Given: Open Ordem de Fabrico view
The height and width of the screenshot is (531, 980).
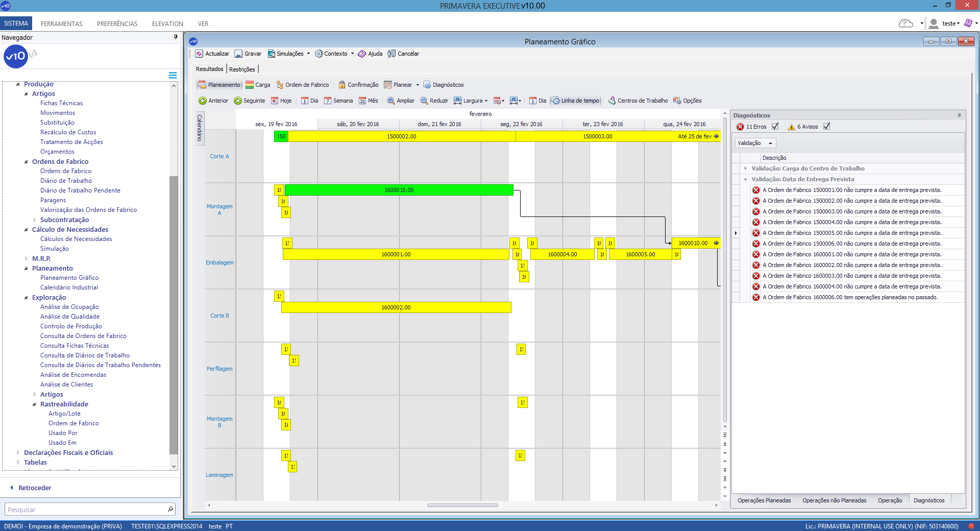Looking at the screenshot, I should click(x=303, y=85).
